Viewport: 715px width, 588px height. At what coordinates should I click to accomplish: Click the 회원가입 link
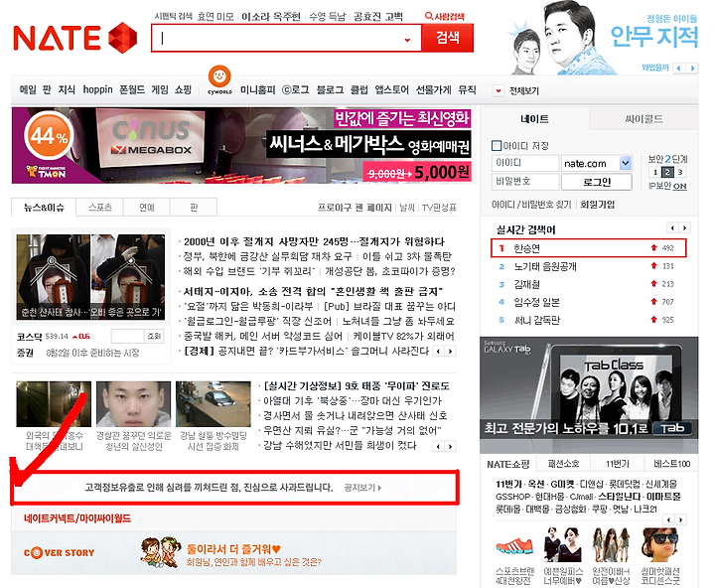[x=597, y=205]
